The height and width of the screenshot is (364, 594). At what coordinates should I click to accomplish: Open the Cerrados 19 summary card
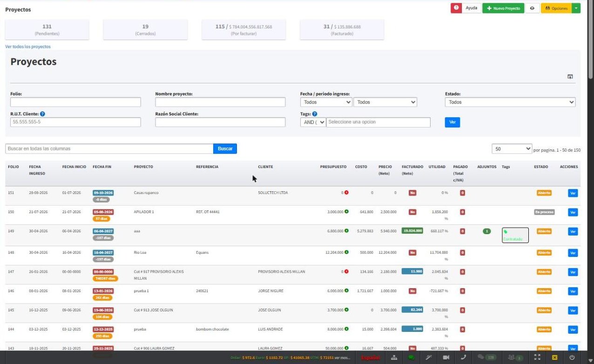(145, 30)
